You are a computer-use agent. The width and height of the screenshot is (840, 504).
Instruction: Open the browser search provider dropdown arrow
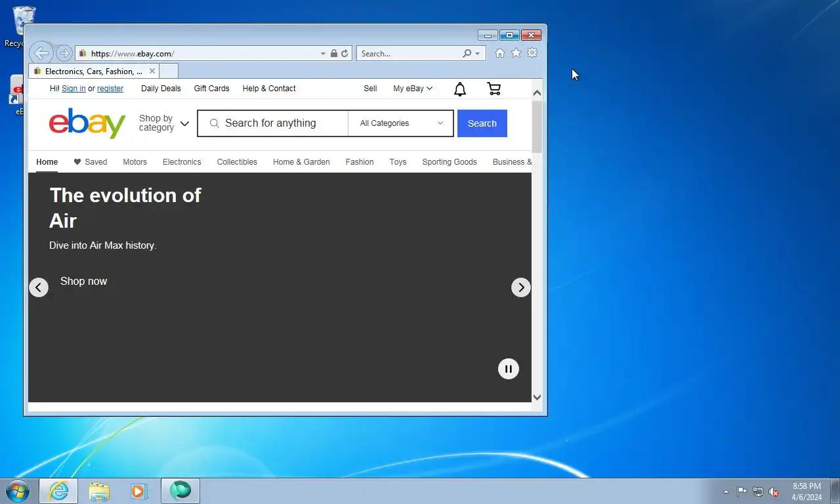478,54
